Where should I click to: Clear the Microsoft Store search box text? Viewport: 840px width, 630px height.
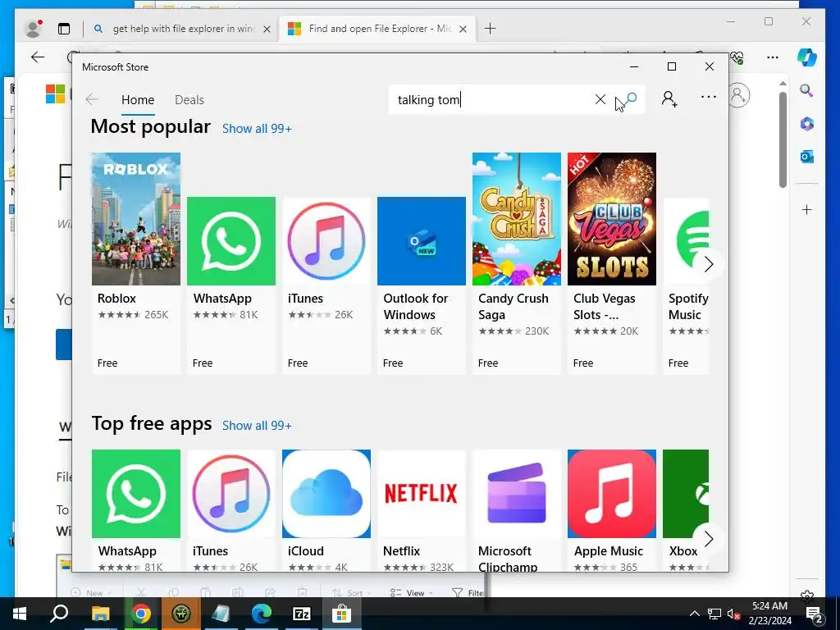[600, 99]
